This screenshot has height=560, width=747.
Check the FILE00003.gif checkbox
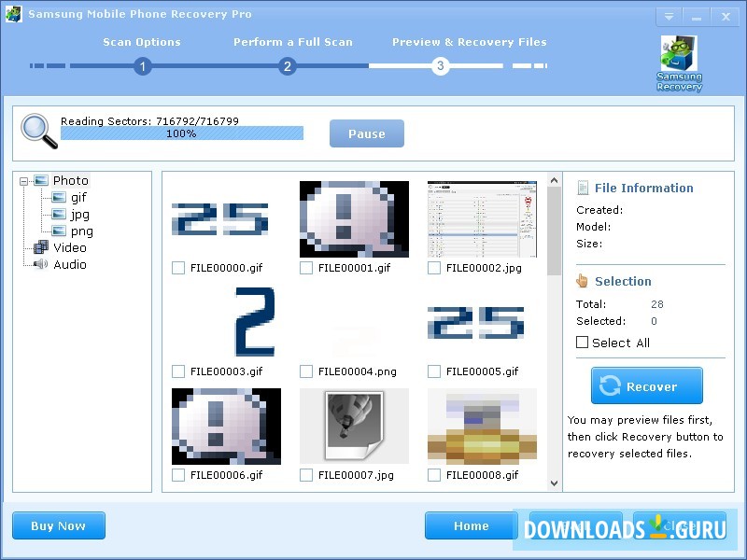point(178,371)
